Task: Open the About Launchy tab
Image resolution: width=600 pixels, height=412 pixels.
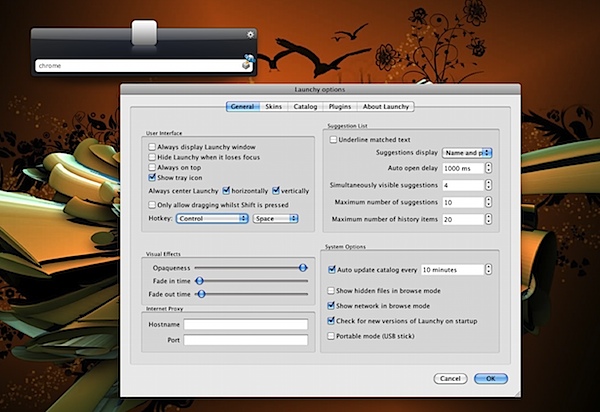Action: pos(386,107)
